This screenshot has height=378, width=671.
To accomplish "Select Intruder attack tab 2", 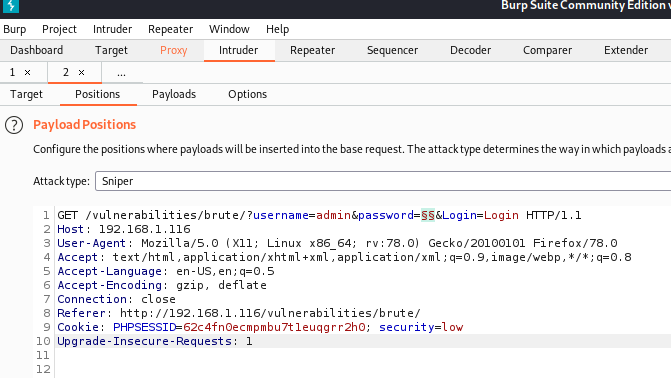I will click(66, 72).
